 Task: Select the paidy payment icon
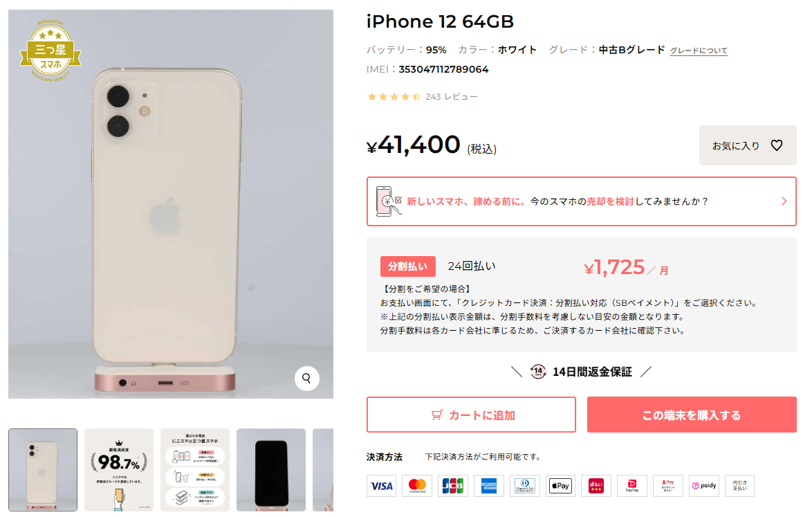coord(704,486)
